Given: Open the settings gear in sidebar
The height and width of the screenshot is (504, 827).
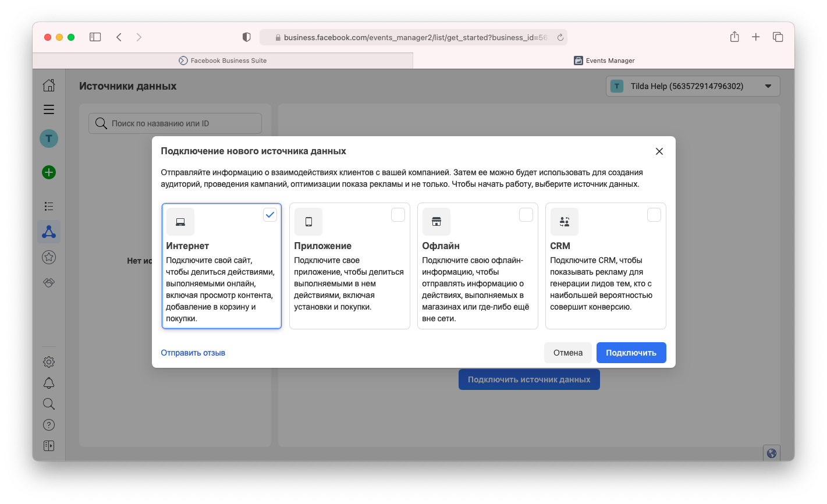Looking at the screenshot, I should 49,362.
